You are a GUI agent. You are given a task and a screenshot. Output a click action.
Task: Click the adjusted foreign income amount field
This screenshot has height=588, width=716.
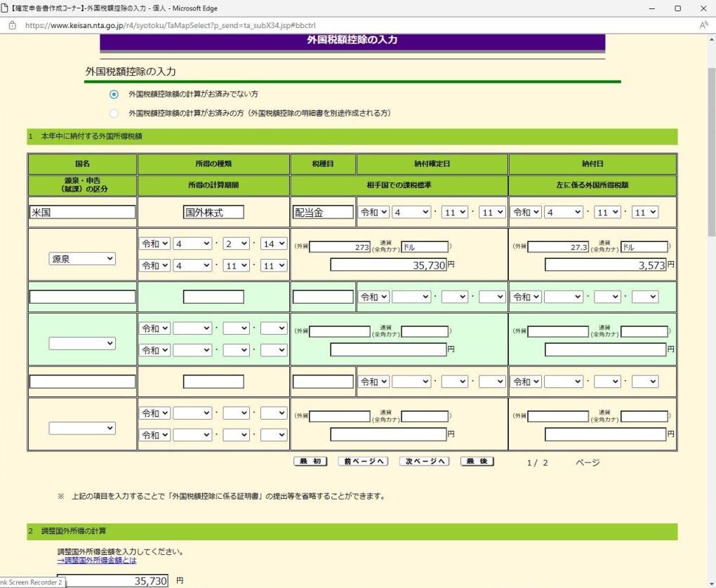112,581
